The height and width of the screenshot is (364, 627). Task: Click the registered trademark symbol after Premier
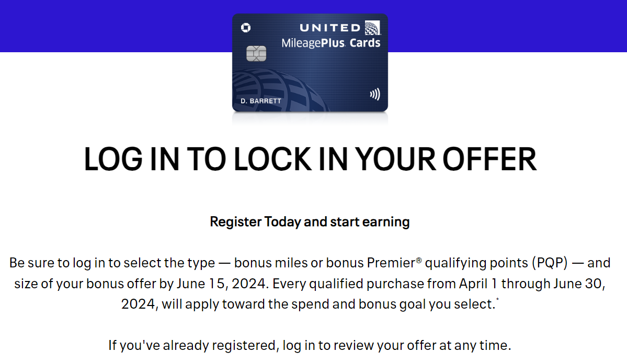coord(419,260)
